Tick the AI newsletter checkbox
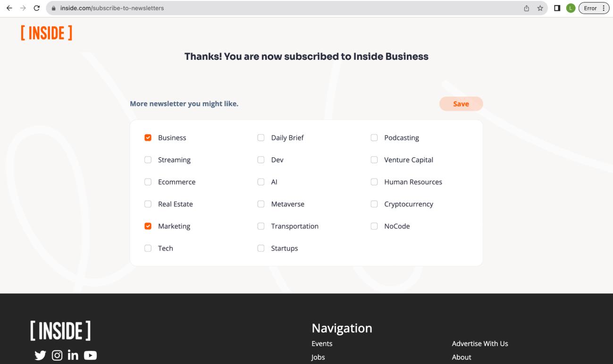 261,182
